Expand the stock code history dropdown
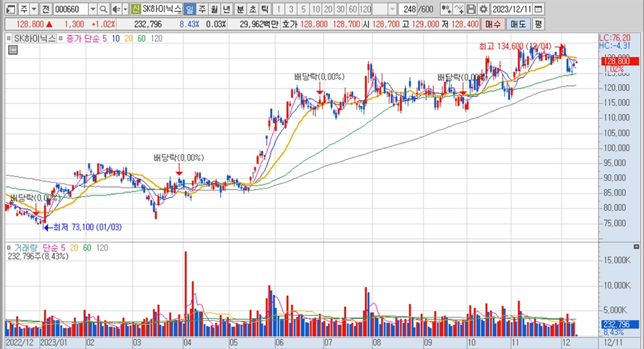644x349 pixels. 93,8
